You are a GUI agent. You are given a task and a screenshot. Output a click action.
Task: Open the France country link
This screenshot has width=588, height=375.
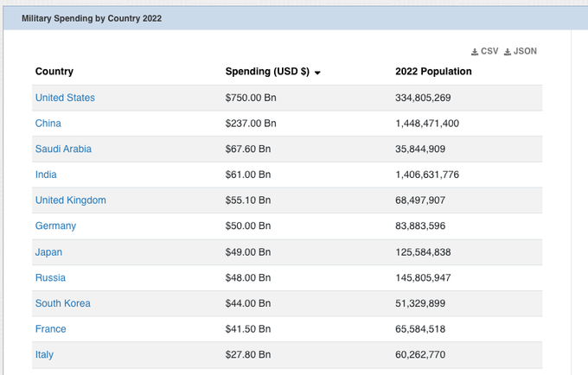[51, 329]
